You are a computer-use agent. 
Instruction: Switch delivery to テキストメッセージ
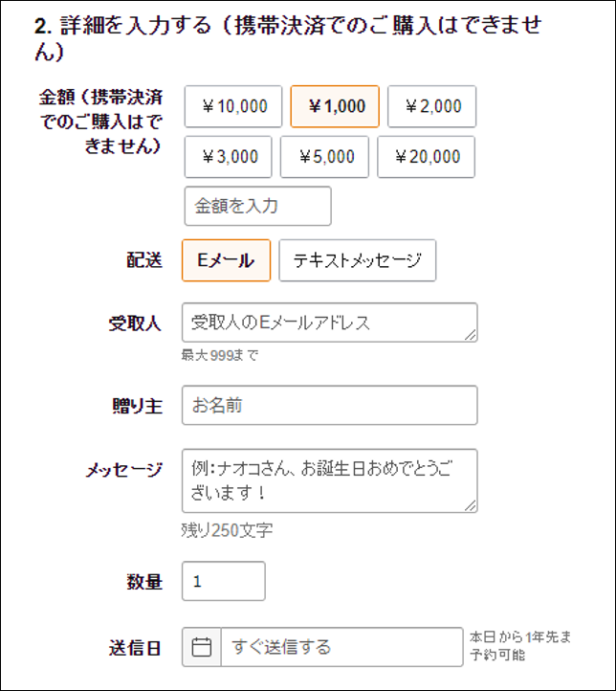358,260
